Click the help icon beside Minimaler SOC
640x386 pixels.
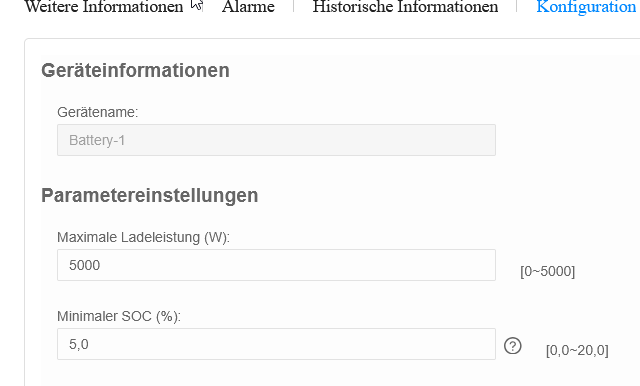[x=513, y=346]
